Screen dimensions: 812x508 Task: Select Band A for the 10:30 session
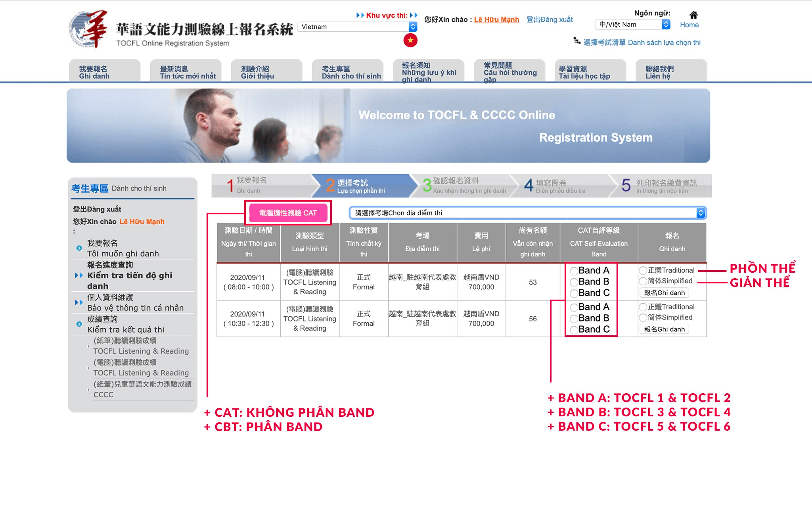(x=574, y=308)
